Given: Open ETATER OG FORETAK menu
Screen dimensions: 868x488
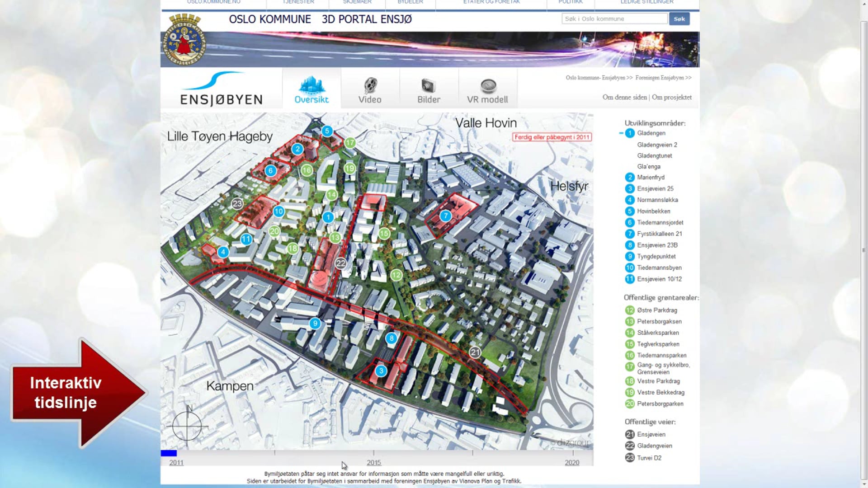Looking at the screenshot, I should click(491, 2).
